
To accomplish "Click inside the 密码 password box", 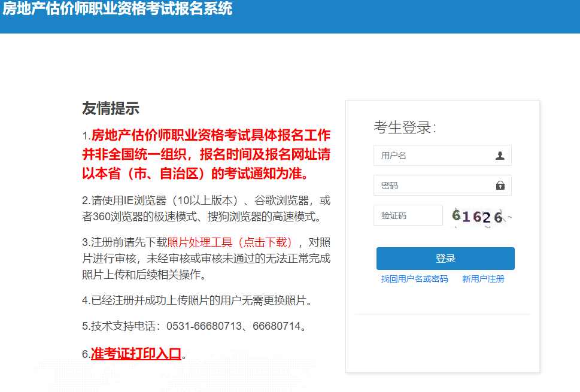I will pyautogui.click(x=431, y=185).
